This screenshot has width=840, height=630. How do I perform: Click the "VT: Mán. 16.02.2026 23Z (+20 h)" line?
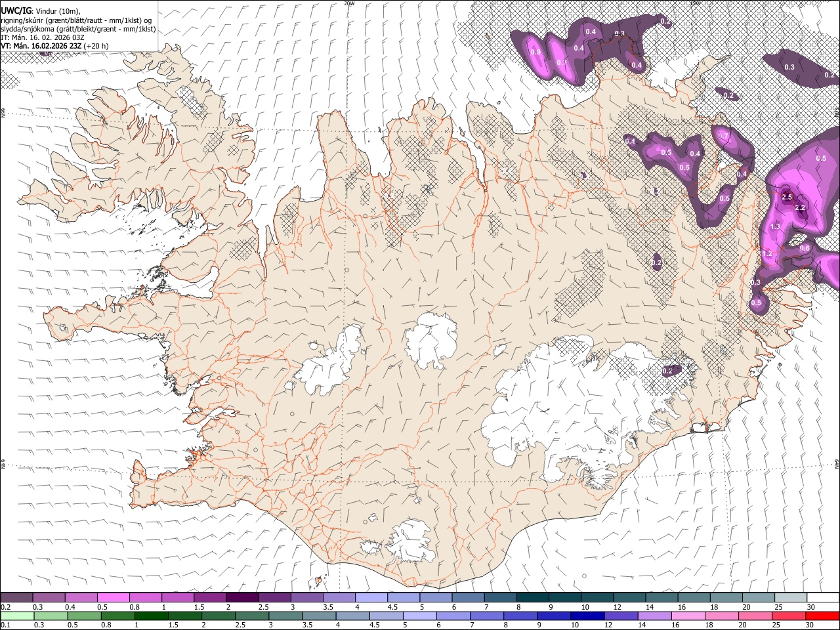pos(54,46)
